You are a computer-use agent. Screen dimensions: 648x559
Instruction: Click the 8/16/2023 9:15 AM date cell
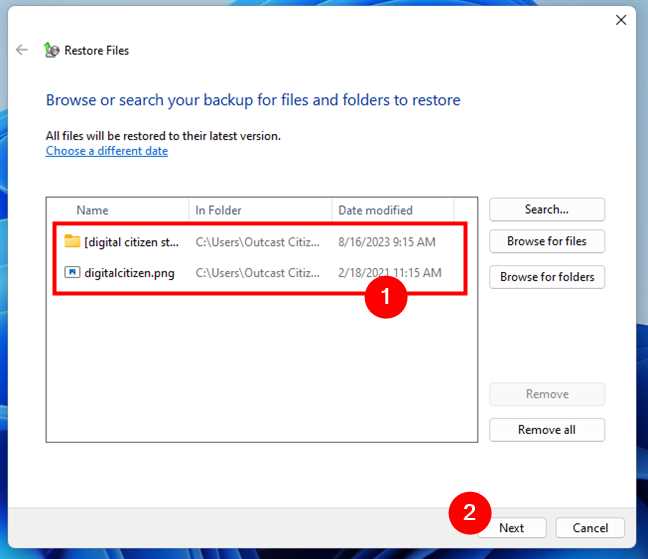click(x=386, y=242)
